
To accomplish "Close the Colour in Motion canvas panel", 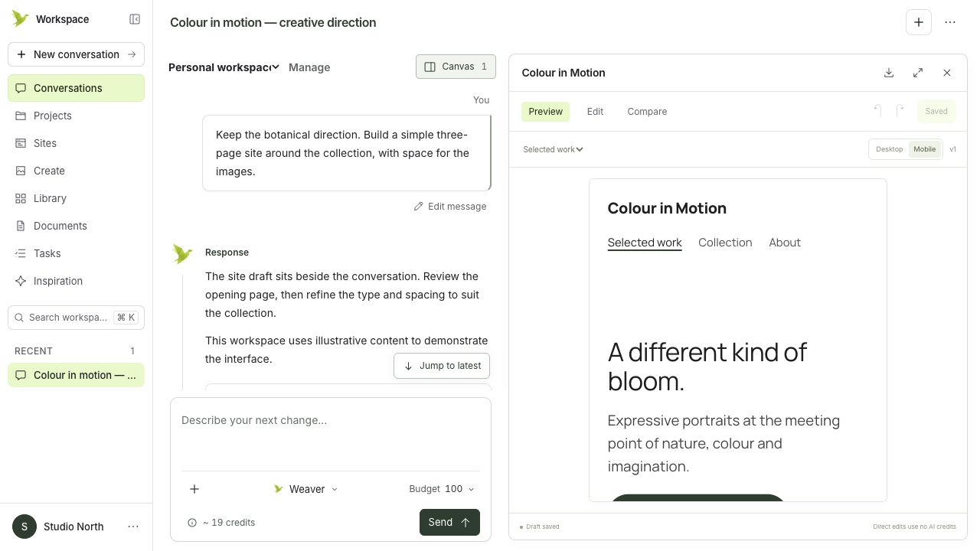I will 947,73.
